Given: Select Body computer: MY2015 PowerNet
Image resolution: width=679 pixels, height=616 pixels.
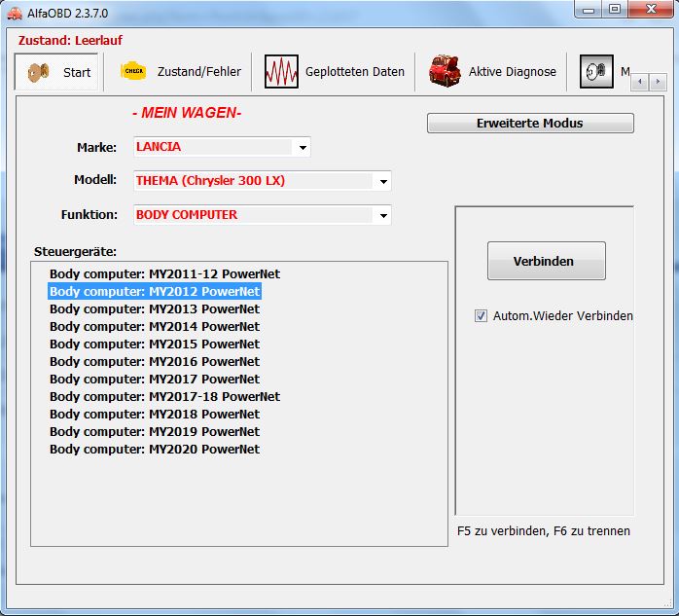Looking at the screenshot, I should pos(155,344).
